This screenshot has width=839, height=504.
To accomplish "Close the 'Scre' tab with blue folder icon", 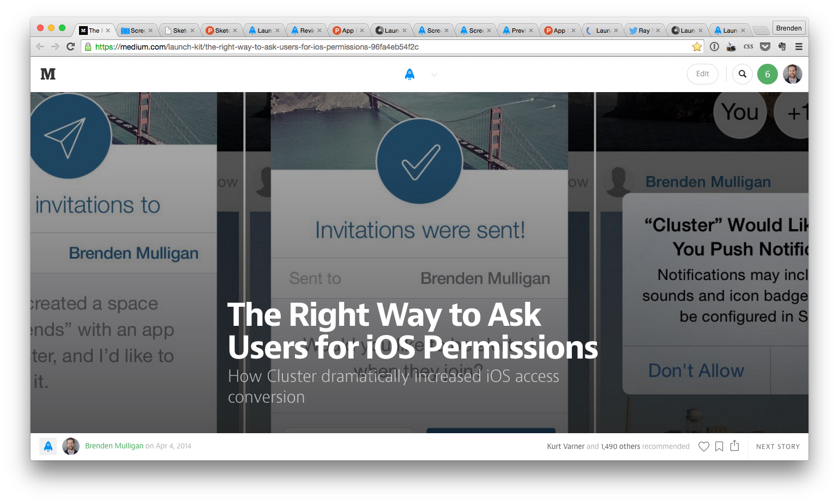I will point(150,31).
